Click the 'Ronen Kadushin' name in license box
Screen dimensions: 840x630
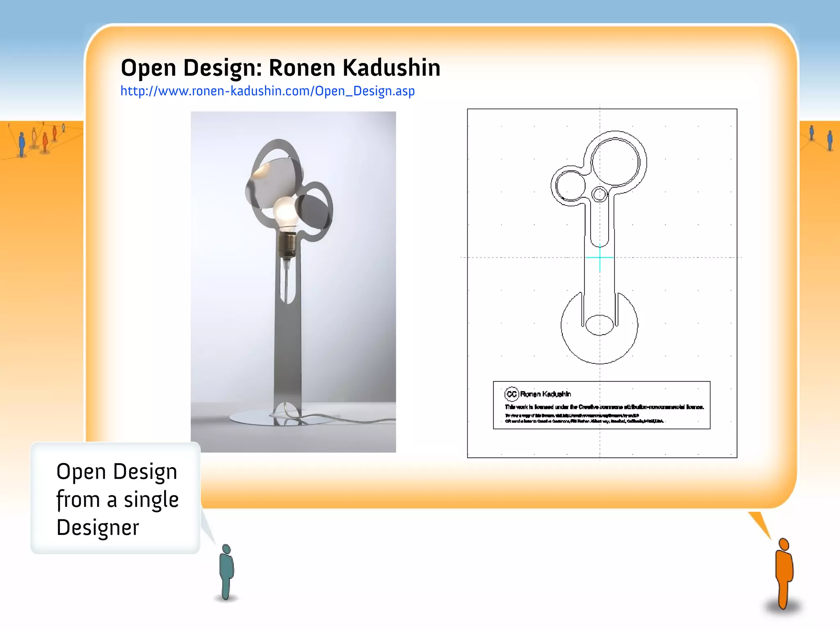(x=546, y=394)
